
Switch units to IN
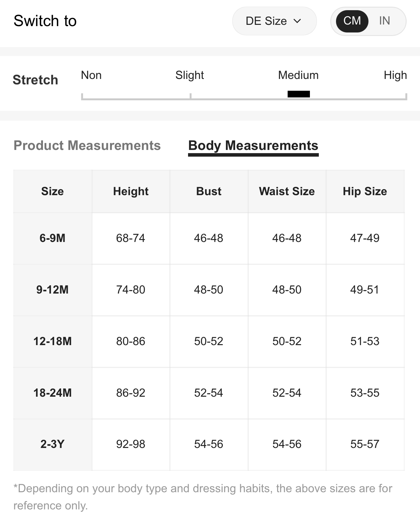[x=384, y=21]
